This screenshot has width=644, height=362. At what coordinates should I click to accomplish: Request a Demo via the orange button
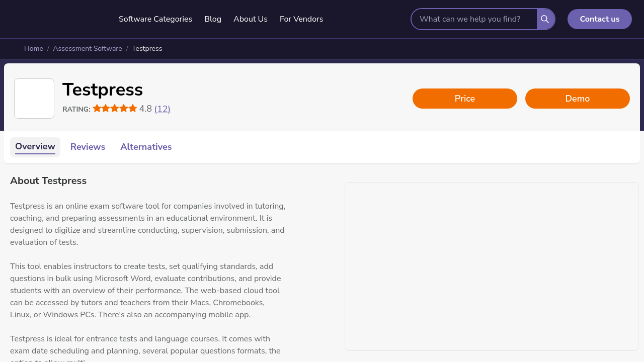tap(578, 99)
